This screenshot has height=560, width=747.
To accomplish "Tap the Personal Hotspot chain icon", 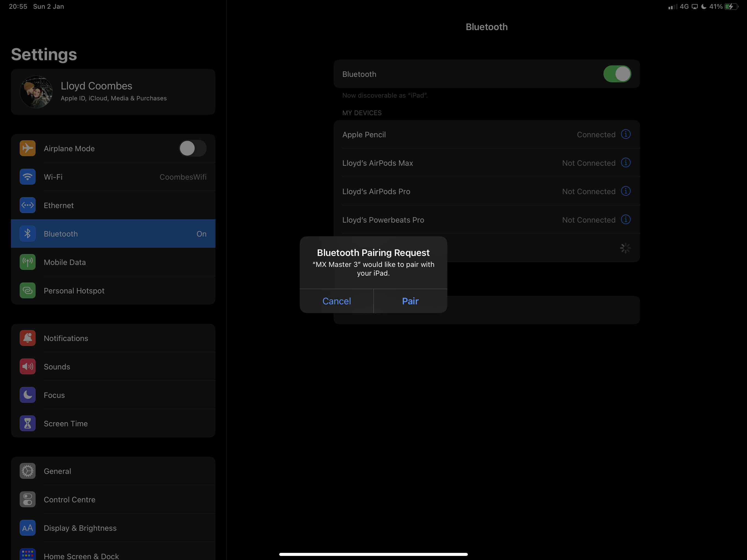I will pyautogui.click(x=28, y=290).
